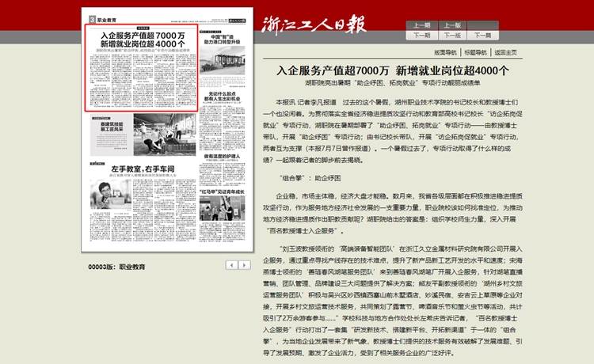Image resolution: width=594 pixels, height=364 pixels.
Task: Click the port machinery photo in the thumbnail
Action: [223, 61]
